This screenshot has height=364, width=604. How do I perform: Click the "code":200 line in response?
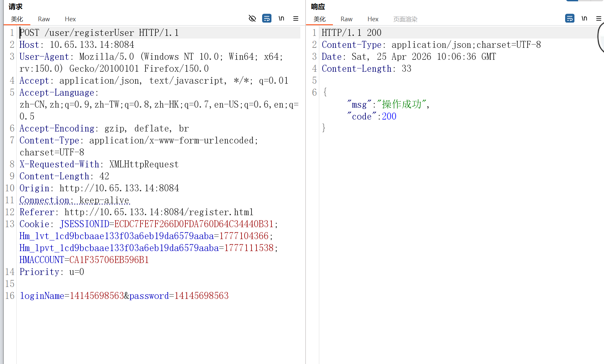click(371, 116)
